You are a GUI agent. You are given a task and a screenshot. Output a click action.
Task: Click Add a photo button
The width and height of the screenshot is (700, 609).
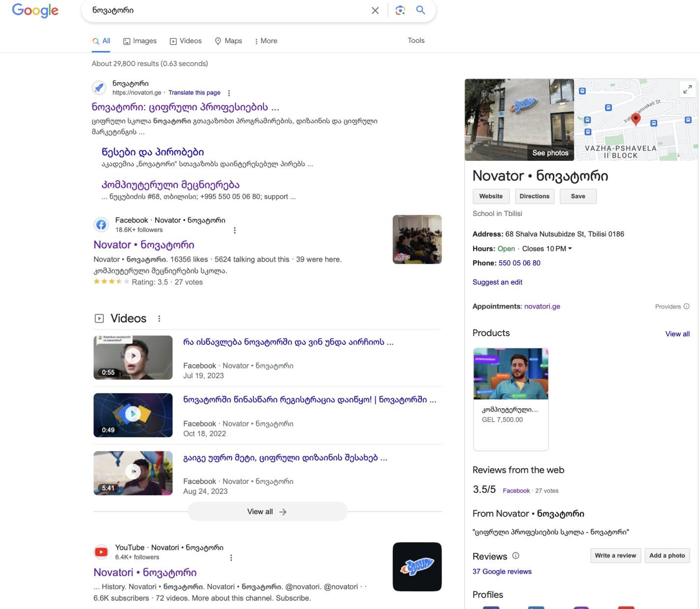667,555
